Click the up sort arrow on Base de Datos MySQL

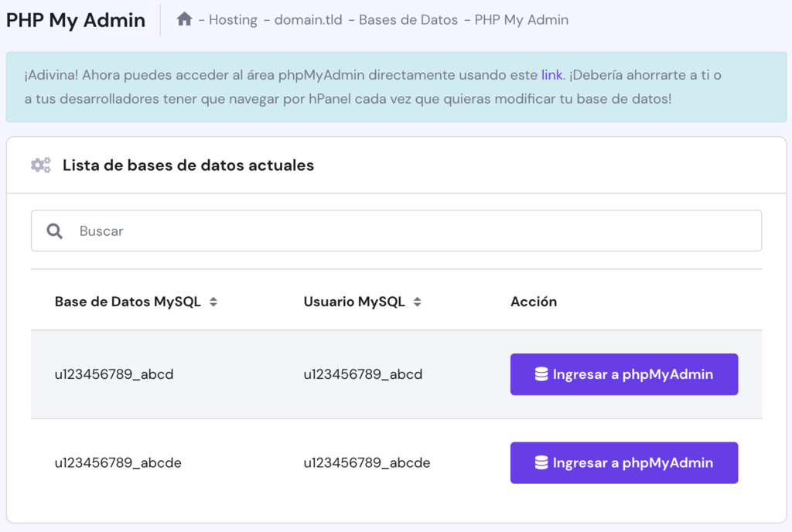(x=213, y=298)
